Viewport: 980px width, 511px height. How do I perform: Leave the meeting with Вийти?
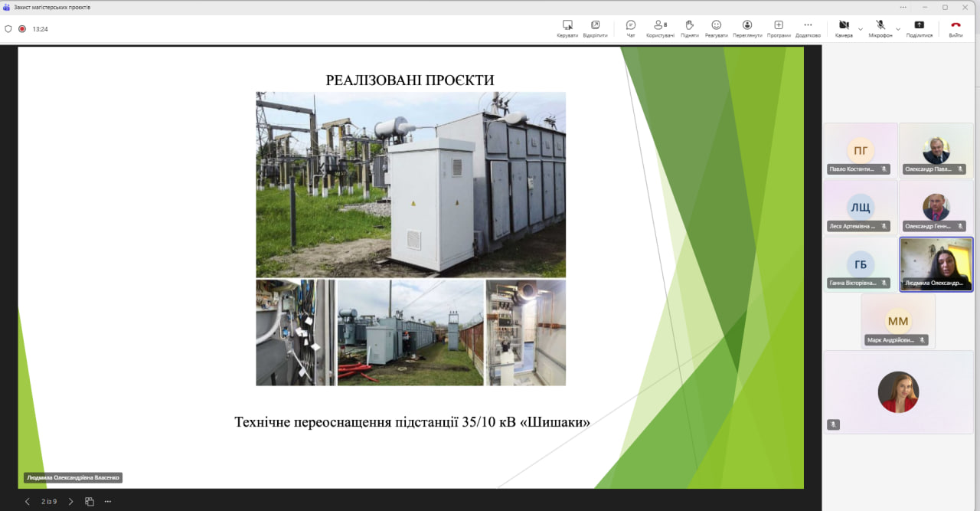click(x=955, y=29)
